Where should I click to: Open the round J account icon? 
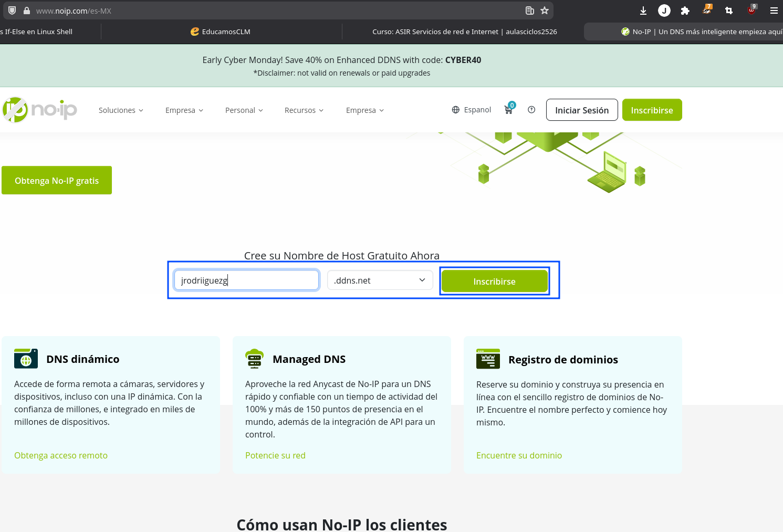(x=664, y=11)
